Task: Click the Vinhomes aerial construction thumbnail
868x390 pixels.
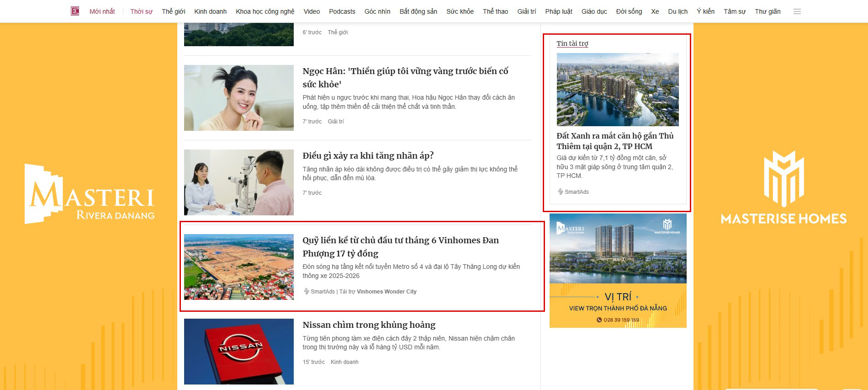Action: (x=239, y=267)
